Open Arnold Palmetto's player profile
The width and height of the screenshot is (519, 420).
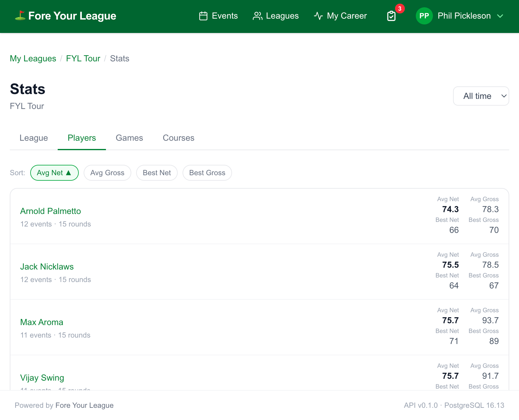point(50,211)
